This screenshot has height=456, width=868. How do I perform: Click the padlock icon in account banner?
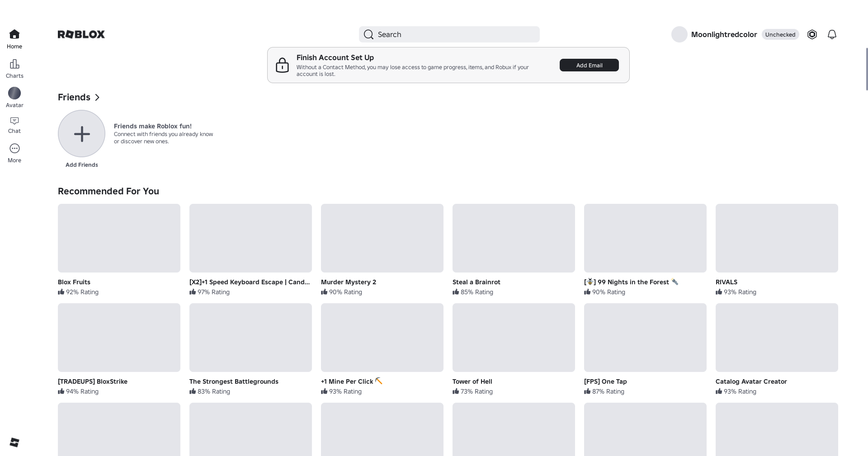[282, 65]
